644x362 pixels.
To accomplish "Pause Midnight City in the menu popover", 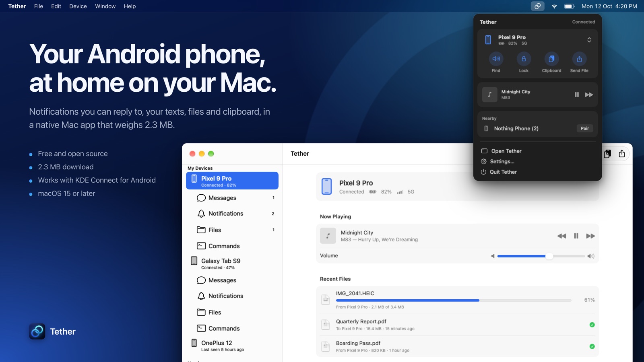I will click(x=576, y=95).
